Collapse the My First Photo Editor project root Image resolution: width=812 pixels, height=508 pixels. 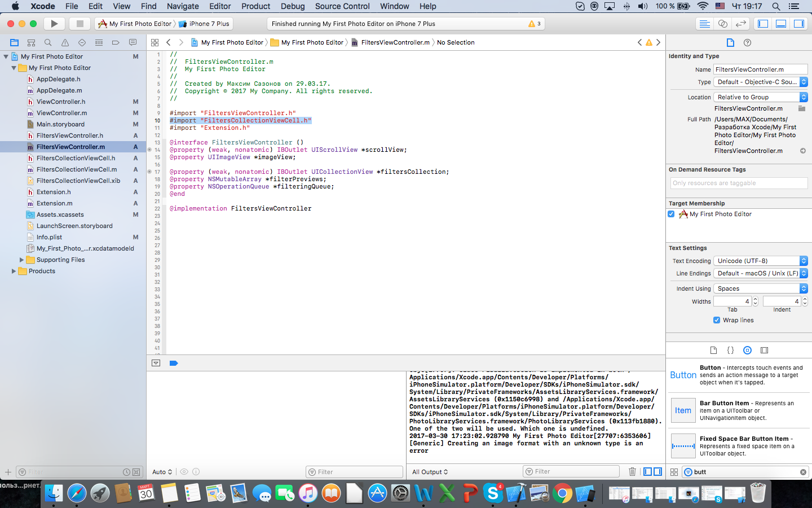click(6, 56)
